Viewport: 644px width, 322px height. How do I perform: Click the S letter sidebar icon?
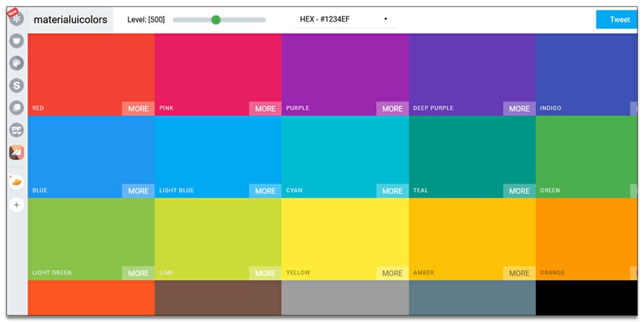click(17, 86)
